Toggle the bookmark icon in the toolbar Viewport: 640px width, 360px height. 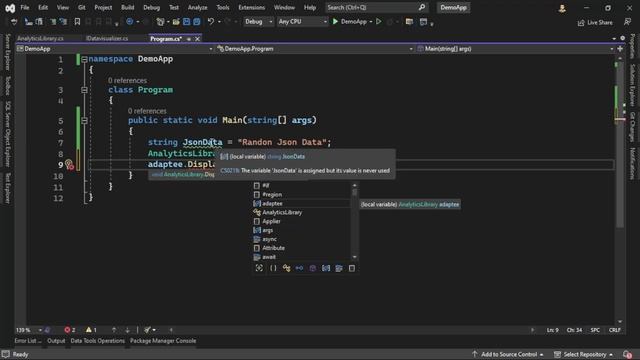click(x=77, y=22)
